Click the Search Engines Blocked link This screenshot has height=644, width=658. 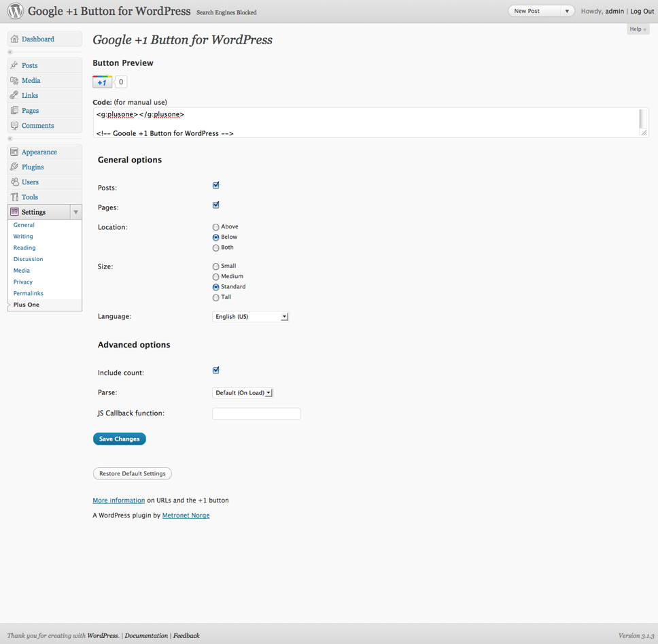[226, 13]
